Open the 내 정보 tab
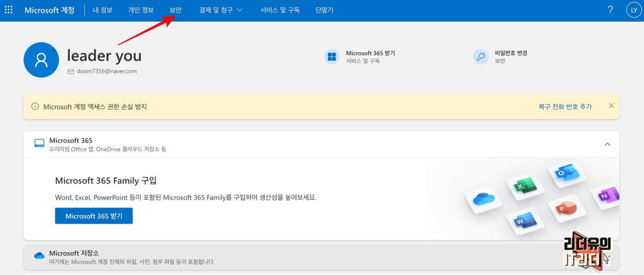 (x=103, y=10)
